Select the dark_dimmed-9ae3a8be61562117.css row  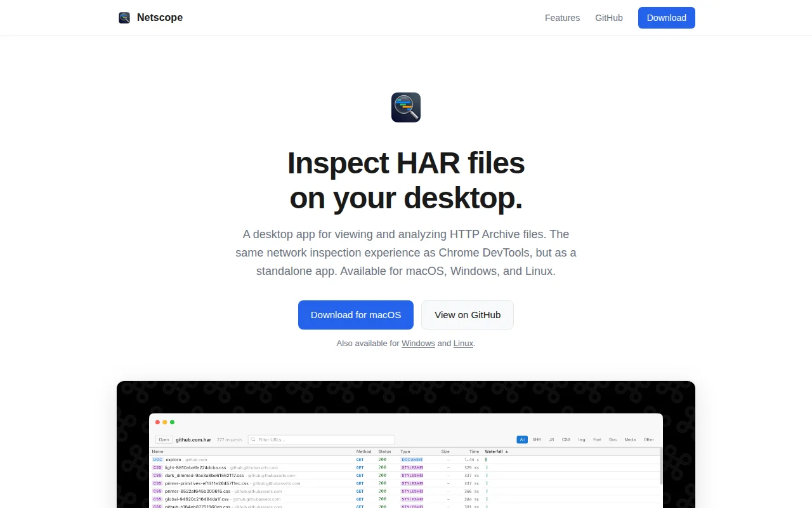tap(404, 475)
